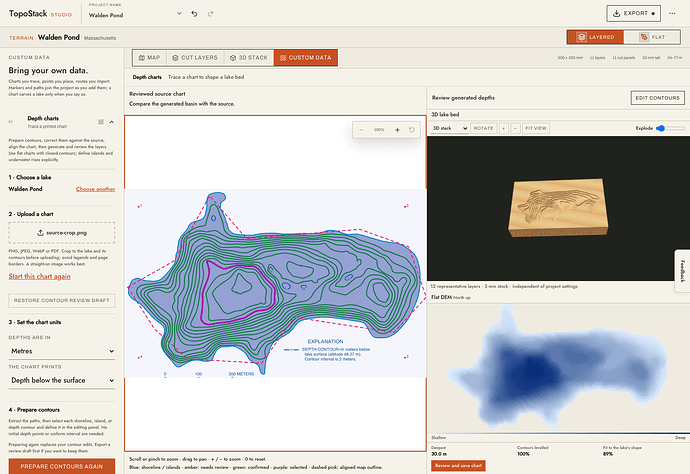
Task: Click the Export button
Action: pyautogui.click(x=633, y=13)
